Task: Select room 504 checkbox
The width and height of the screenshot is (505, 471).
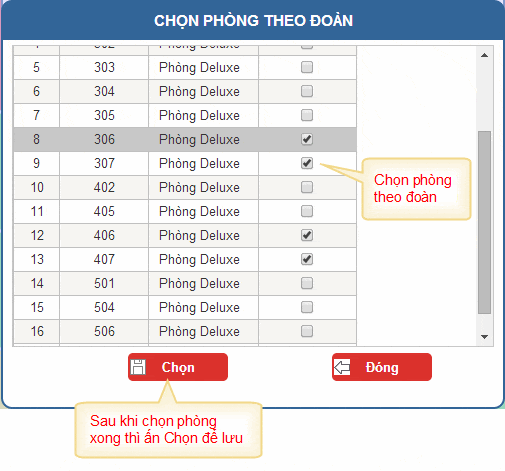Action: pos(307,307)
